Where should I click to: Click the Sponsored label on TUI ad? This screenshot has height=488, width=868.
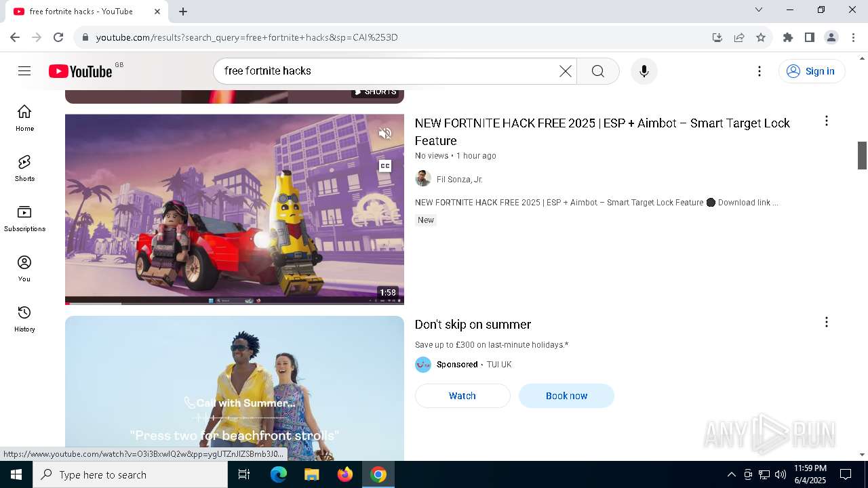(x=457, y=365)
